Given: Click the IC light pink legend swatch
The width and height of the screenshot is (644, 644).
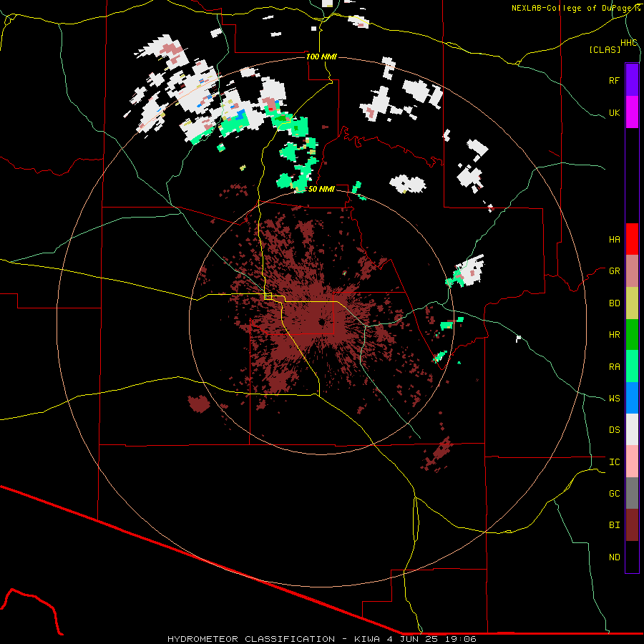Looking at the screenshot, I should tap(632, 462).
